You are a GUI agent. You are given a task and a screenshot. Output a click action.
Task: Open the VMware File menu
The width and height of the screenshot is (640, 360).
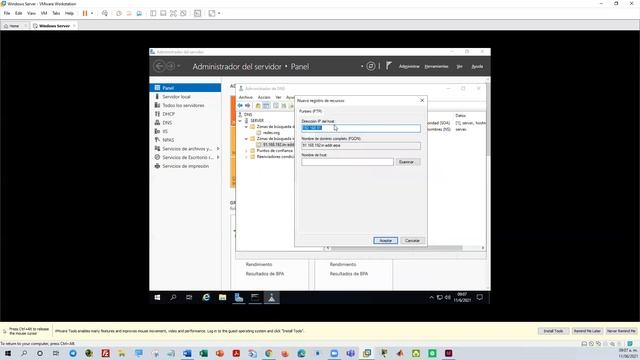[x=7, y=13]
